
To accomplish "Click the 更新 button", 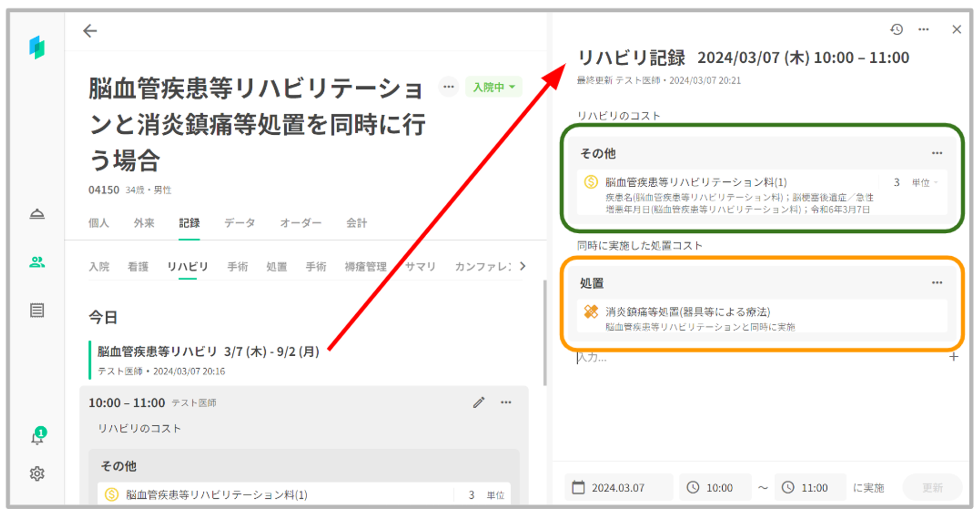I will click(932, 488).
